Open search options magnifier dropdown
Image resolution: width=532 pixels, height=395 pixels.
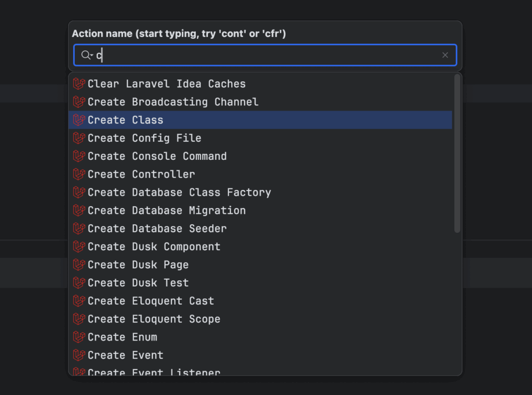point(87,55)
